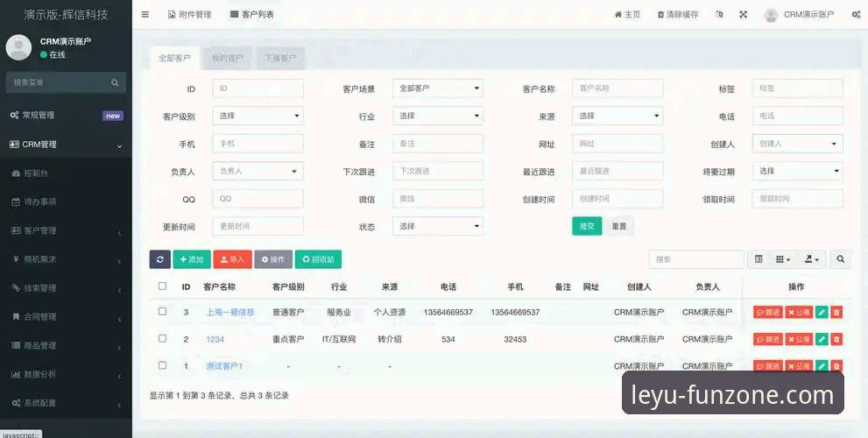Expand 商品管理 in sidebar
Image resolution: width=868 pixels, height=438 pixels.
tap(66, 346)
